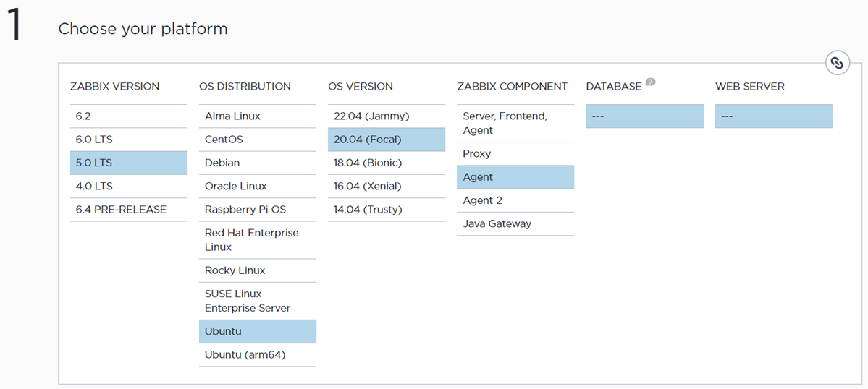
Task: Select SUSE Linux Enterprise Server
Action: coord(258,301)
